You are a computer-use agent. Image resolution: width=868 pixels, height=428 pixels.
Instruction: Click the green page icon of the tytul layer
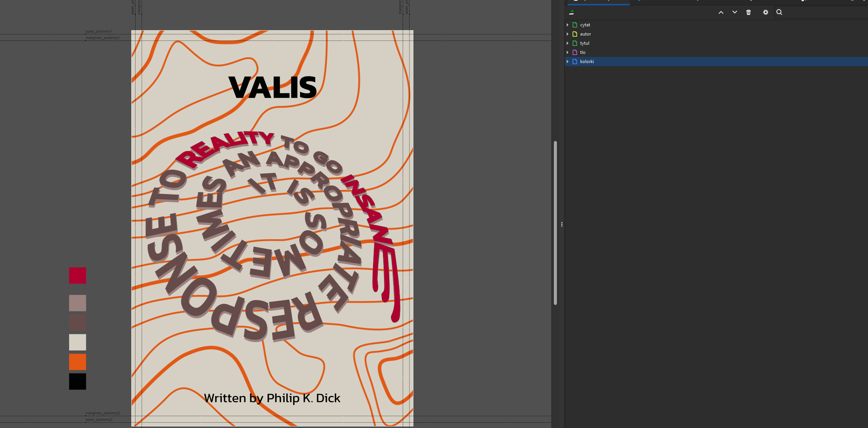click(x=575, y=43)
